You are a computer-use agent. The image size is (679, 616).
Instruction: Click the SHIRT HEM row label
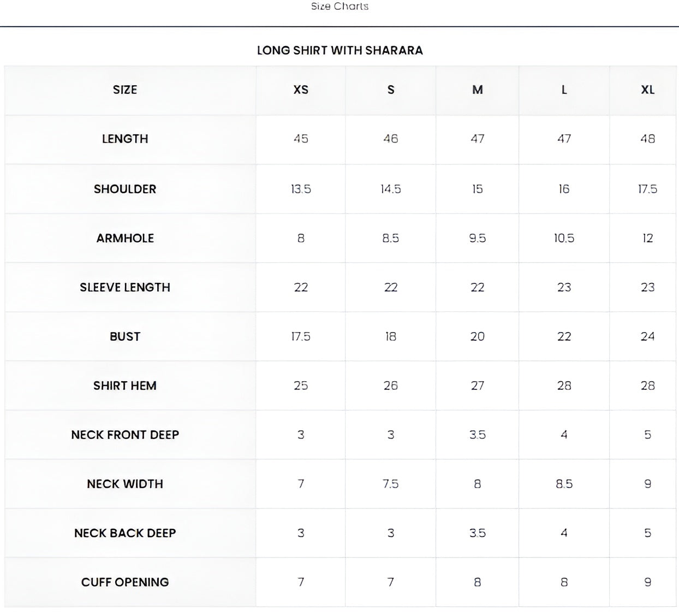[x=125, y=386]
